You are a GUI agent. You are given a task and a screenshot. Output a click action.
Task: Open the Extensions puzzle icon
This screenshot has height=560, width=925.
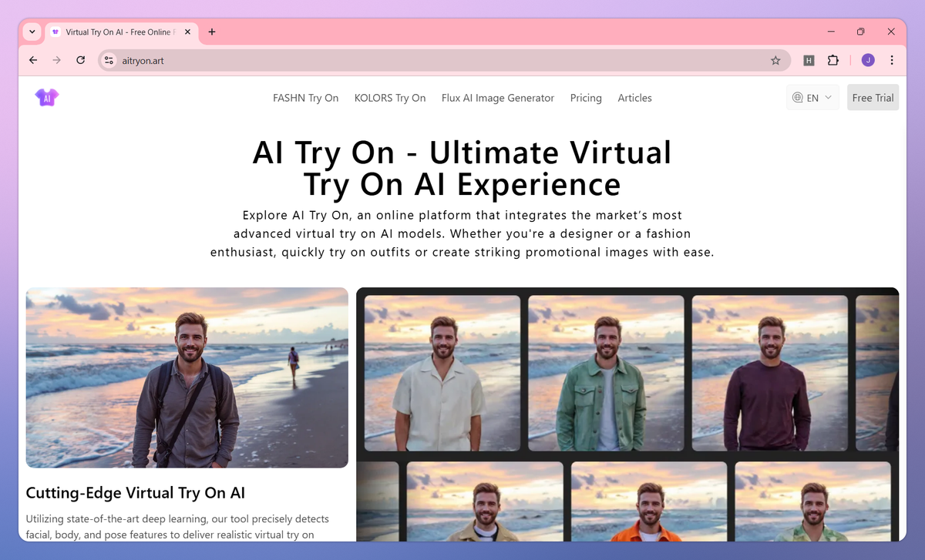pyautogui.click(x=833, y=60)
